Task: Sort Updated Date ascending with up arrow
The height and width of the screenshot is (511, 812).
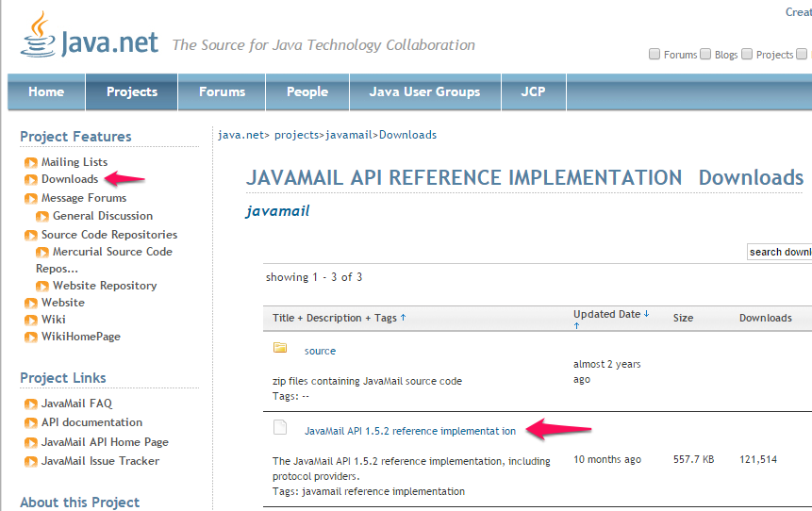Action: (576, 325)
